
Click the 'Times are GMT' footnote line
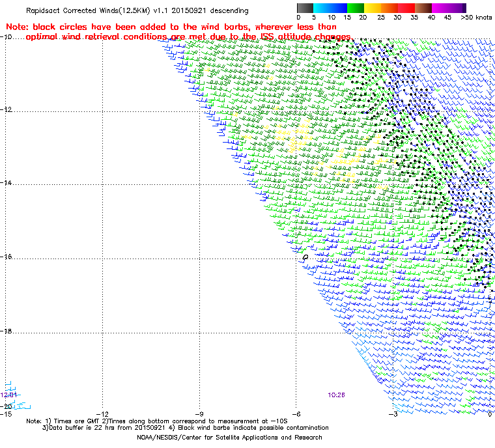click(x=156, y=421)
